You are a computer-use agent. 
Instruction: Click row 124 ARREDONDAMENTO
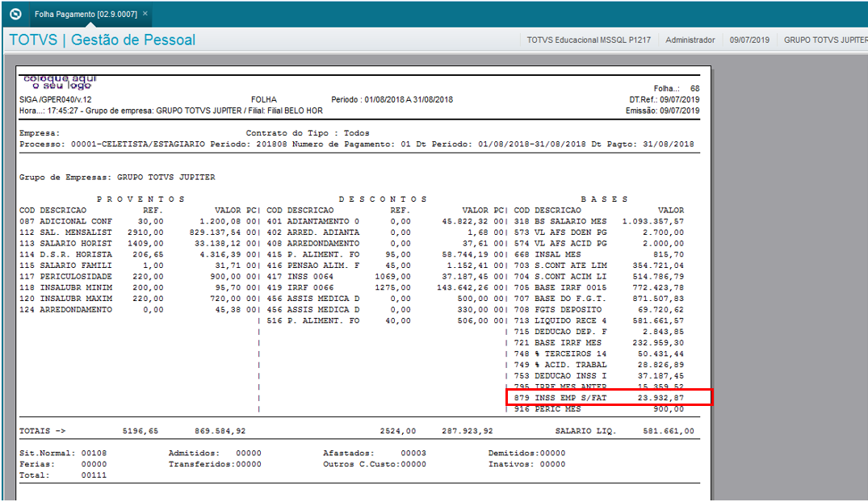139,310
